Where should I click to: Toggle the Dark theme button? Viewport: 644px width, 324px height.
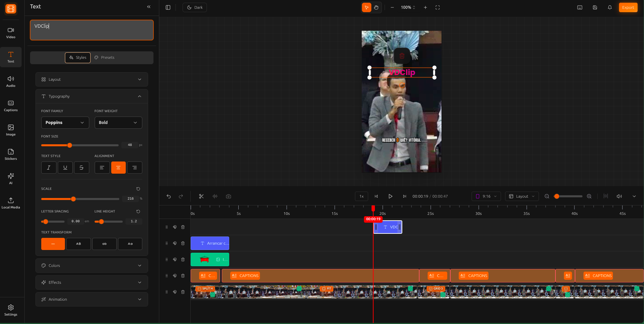click(195, 7)
